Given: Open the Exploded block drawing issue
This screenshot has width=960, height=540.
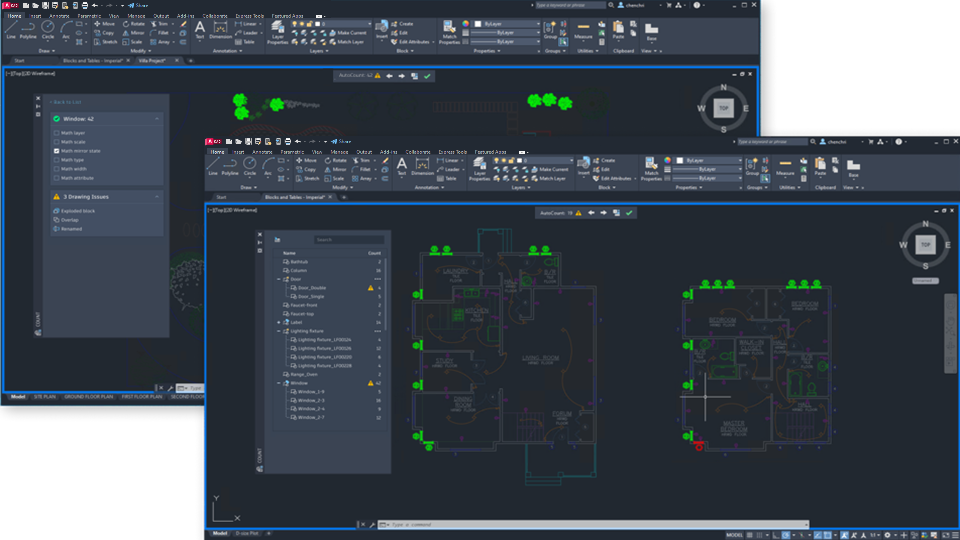Looking at the screenshot, I should tap(78, 211).
